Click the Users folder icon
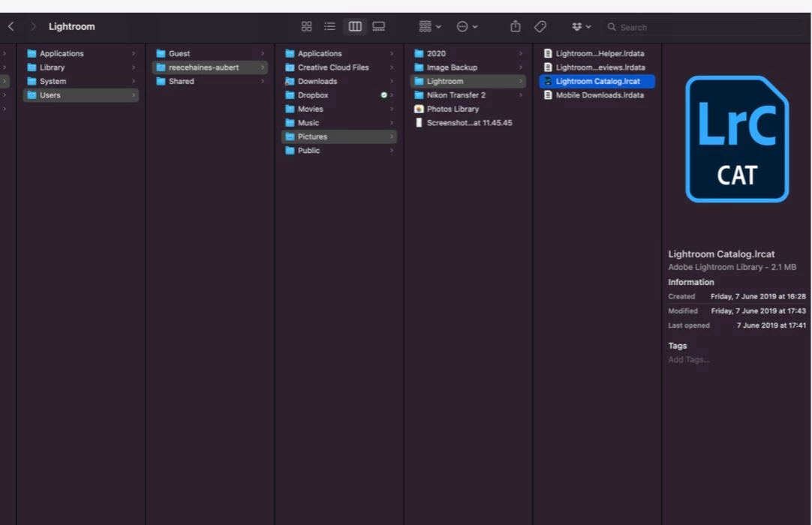The width and height of the screenshot is (812, 525). click(32, 95)
